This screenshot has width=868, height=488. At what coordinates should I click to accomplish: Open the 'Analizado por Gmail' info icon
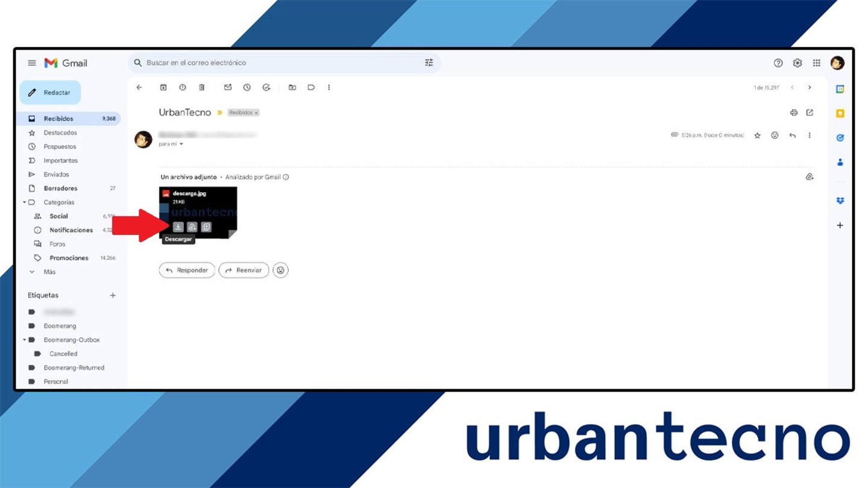tap(286, 177)
